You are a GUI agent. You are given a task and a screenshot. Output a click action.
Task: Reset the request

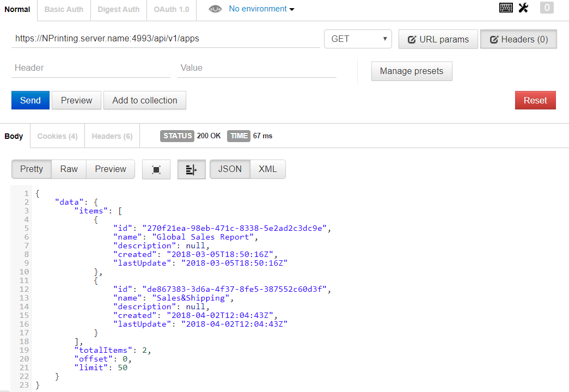(535, 100)
